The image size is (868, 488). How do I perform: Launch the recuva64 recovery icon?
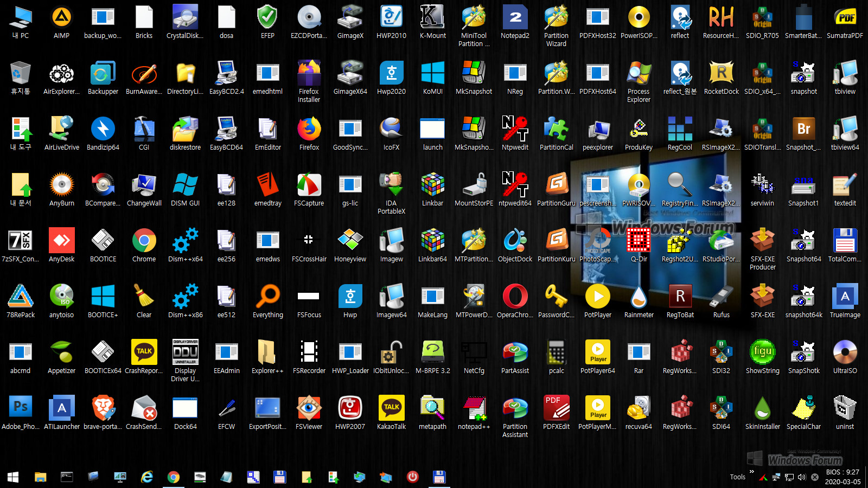point(639,413)
